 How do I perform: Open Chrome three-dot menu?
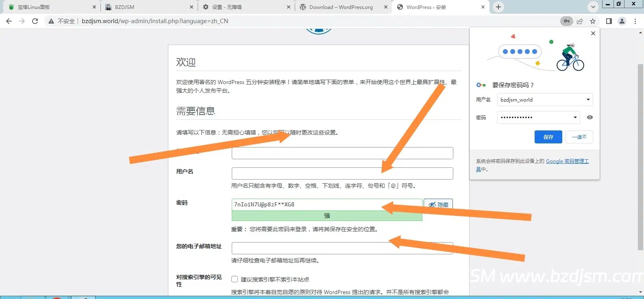pyautogui.click(x=635, y=21)
